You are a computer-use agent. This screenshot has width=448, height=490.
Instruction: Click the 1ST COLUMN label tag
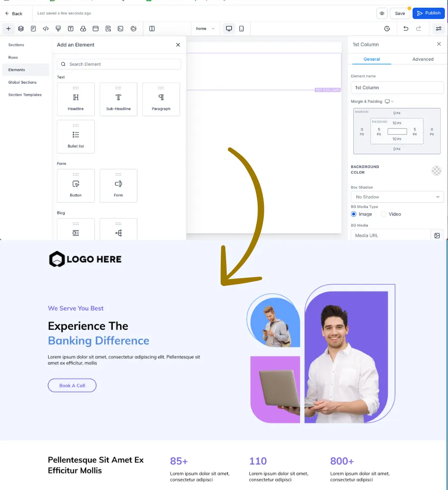click(x=327, y=90)
